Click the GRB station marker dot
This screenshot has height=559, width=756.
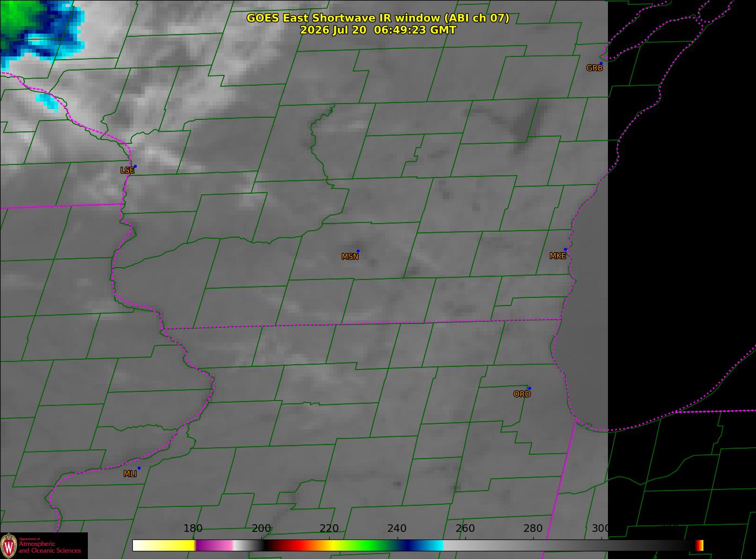[x=601, y=63]
